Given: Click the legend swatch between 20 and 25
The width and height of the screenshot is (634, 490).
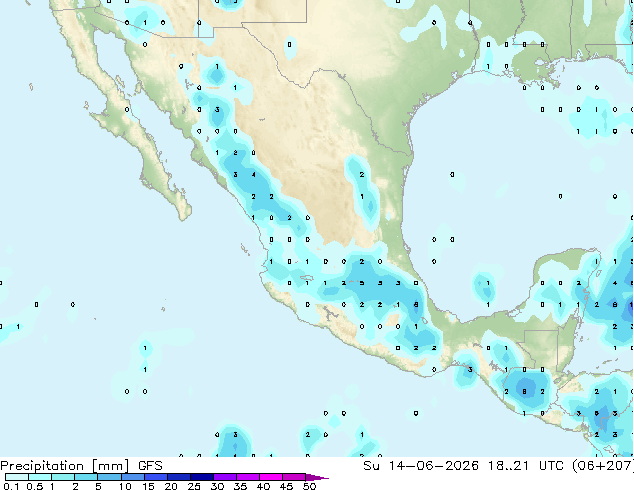Looking at the screenshot, I should tap(179, 477).
